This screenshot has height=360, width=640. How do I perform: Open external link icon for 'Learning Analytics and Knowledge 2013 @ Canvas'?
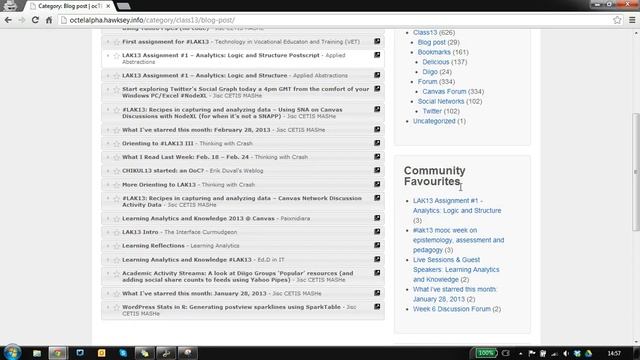click(377, 218)
